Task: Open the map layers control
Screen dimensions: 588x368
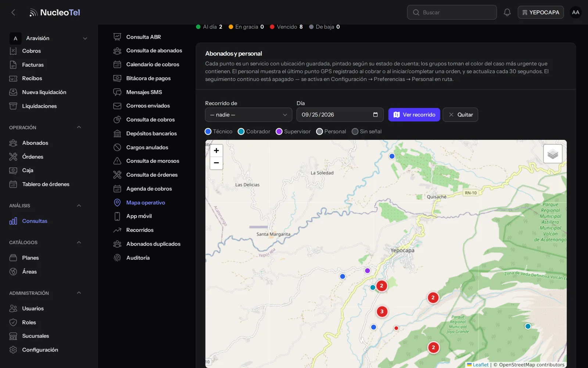Action: click(x=553, y=154)
